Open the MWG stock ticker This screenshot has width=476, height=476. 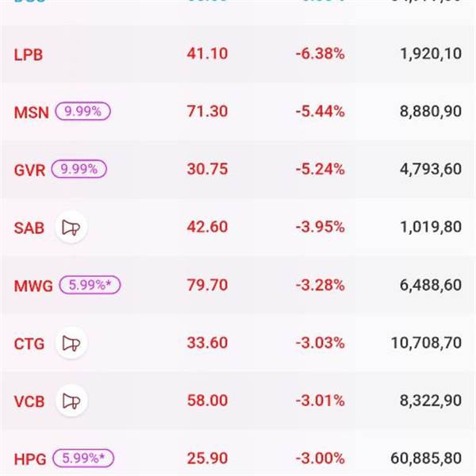pos(33,286)
